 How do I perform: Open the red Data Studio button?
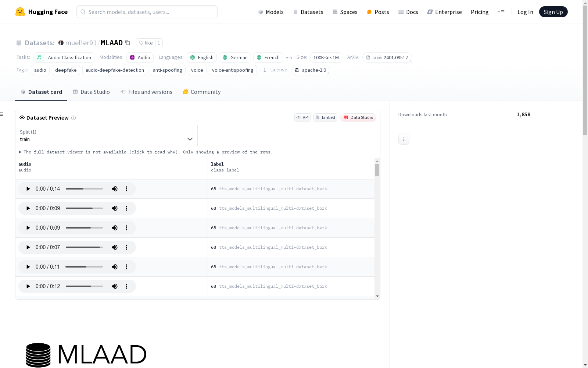click(358, 117)
